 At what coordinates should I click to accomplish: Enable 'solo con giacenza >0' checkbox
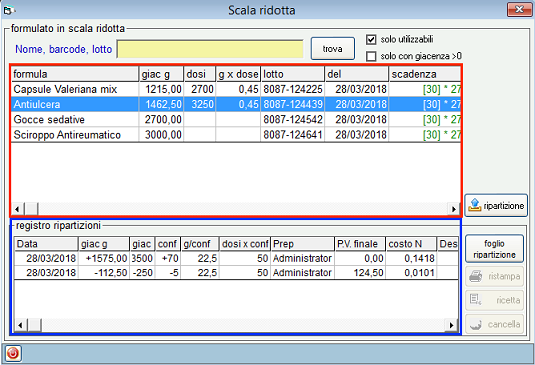pos(371,56)
